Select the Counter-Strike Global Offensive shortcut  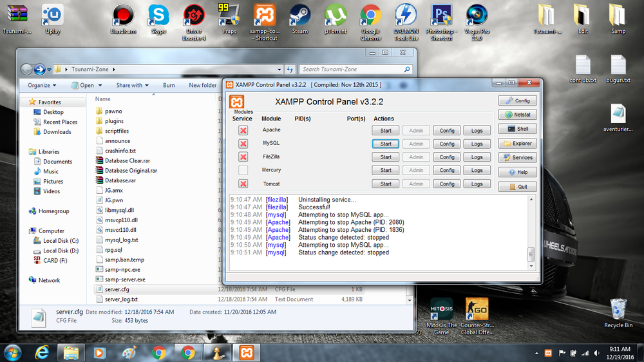tap(477, 316)
